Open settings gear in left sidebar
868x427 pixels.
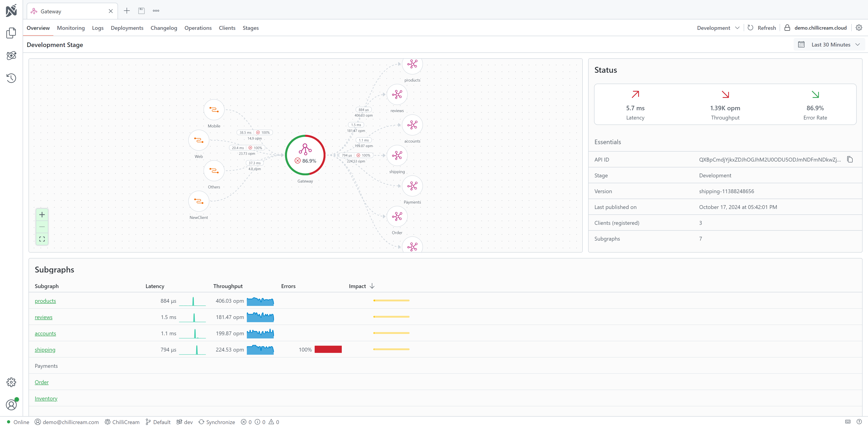coord(11,382)
